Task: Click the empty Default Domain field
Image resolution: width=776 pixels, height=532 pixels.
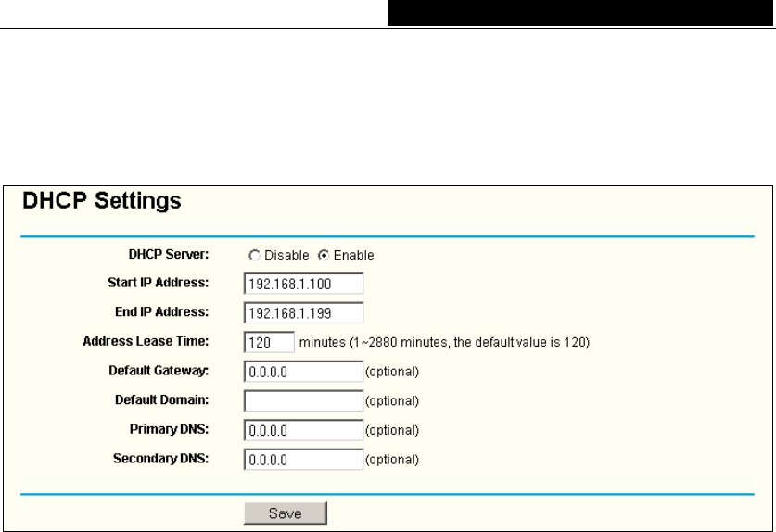Action: [304, 400]
